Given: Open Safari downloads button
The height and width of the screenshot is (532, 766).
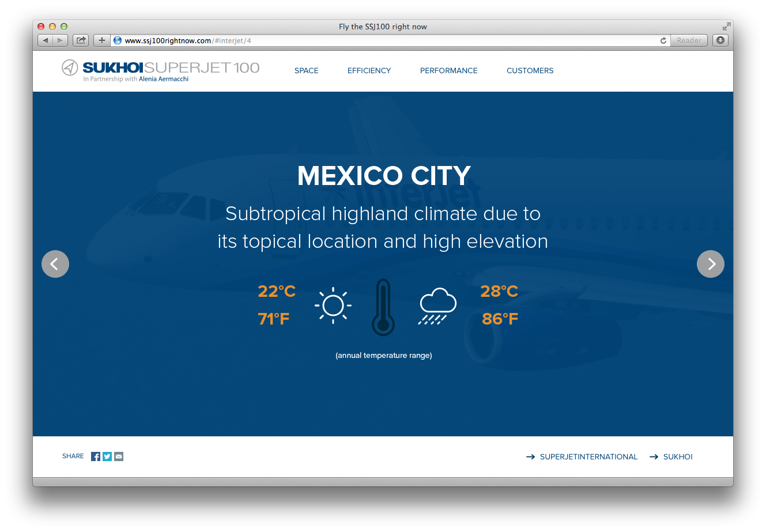Looking at the screenshot, I should (720, 40).
